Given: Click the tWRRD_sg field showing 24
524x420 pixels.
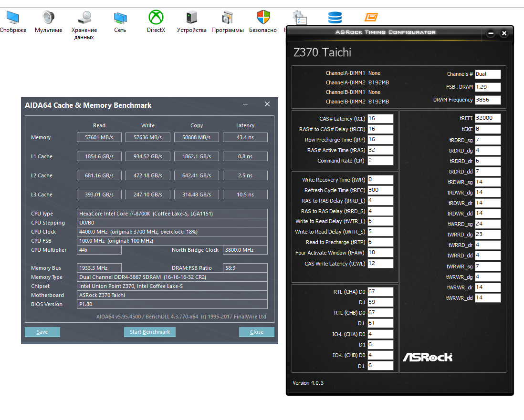Looking at the screenshot, I should [x=488, y=224].
